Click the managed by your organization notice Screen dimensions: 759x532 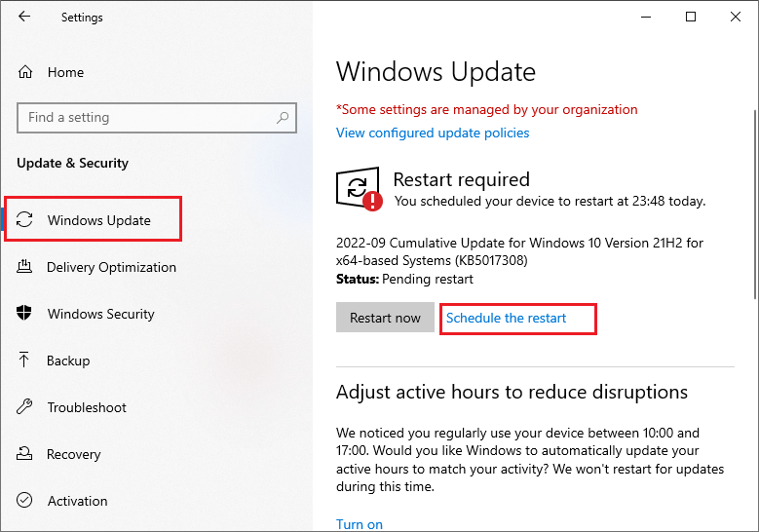(x=486, y=109)
